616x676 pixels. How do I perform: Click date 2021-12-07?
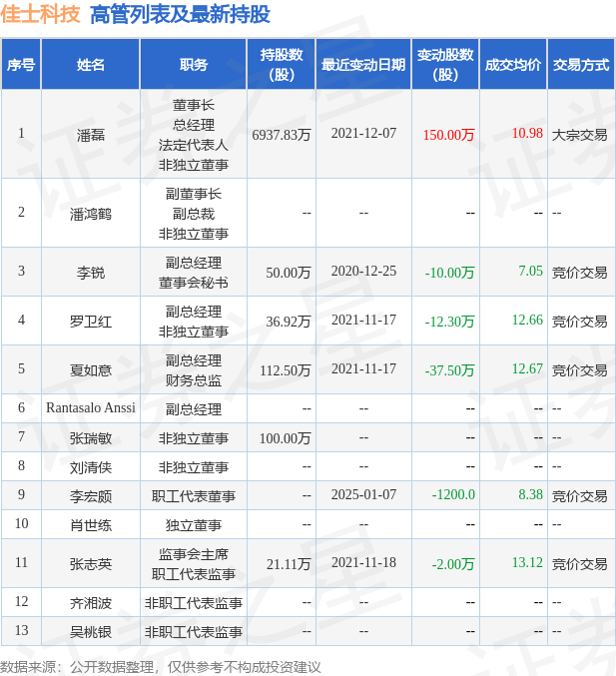click(x=363, y=133)
